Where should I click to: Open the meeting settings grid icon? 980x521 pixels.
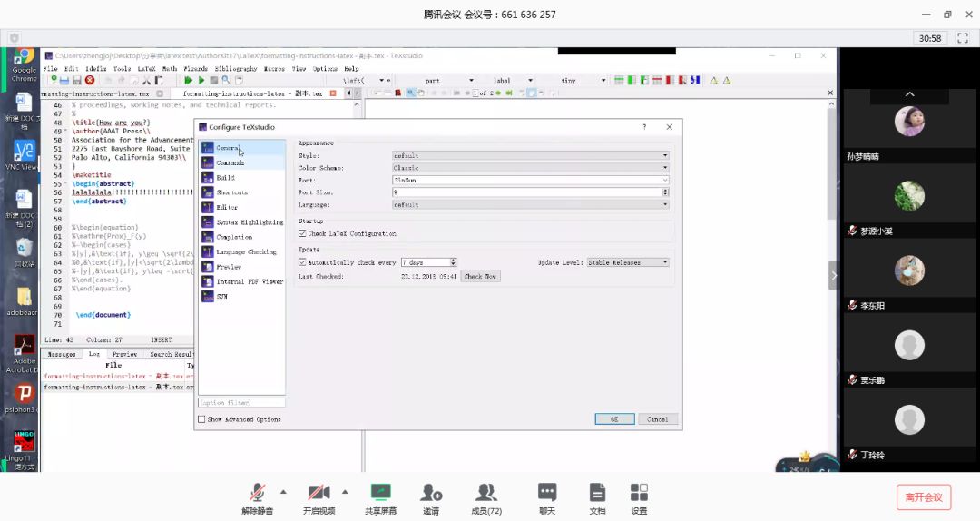(x=640, y=493)
